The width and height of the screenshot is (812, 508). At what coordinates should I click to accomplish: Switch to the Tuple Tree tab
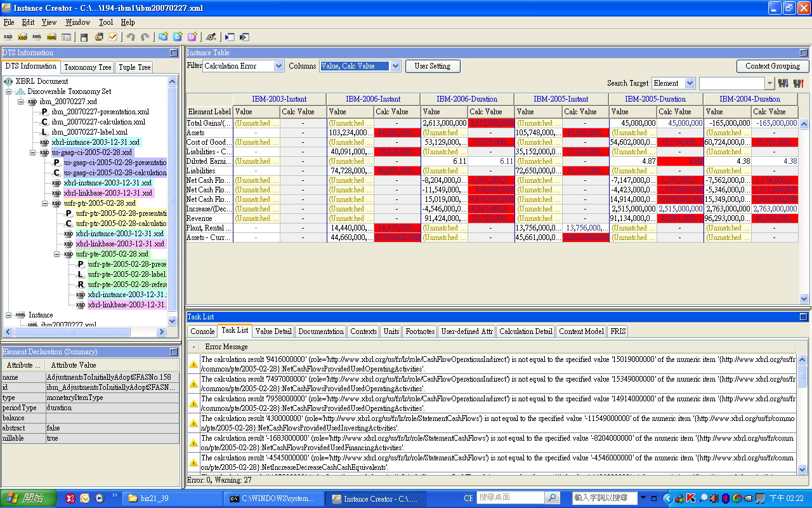[x=134, y=67]
